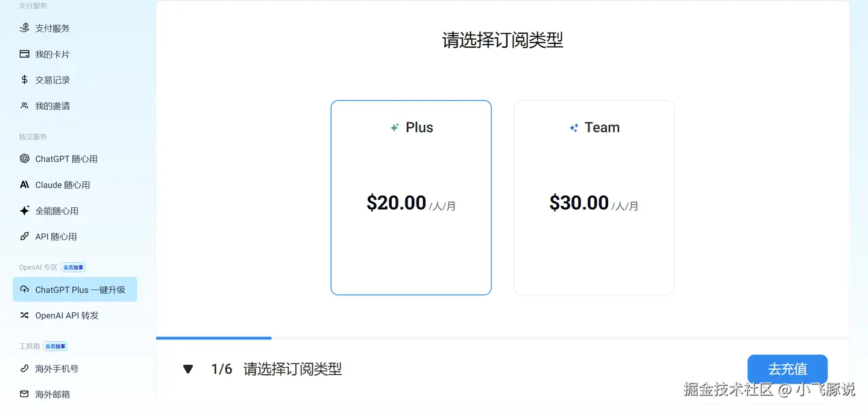The image size is (868, 410).
Task: Click the Claude logo icon in sidebar
Action: [x=24, y=184]
